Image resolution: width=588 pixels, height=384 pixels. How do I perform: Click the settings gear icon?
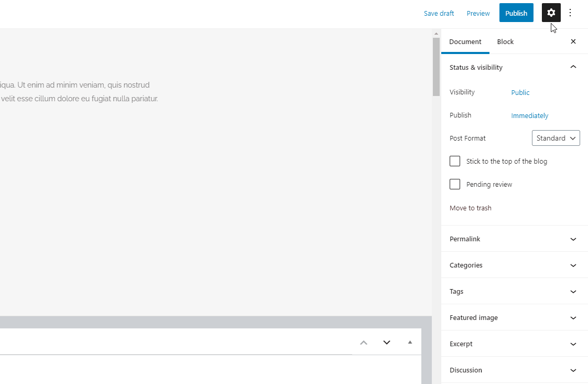pos(550,13)
